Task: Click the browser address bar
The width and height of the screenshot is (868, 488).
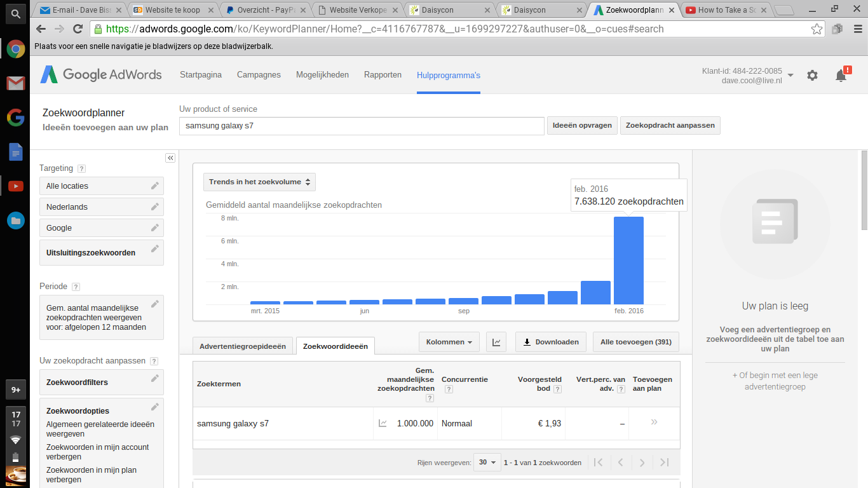Action: point(456,29)
